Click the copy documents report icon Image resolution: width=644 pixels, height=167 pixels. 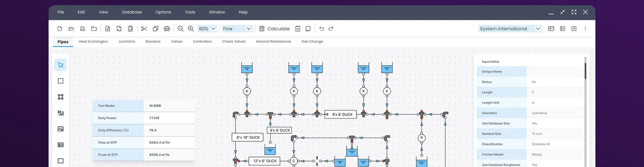[x=130, y=28]
